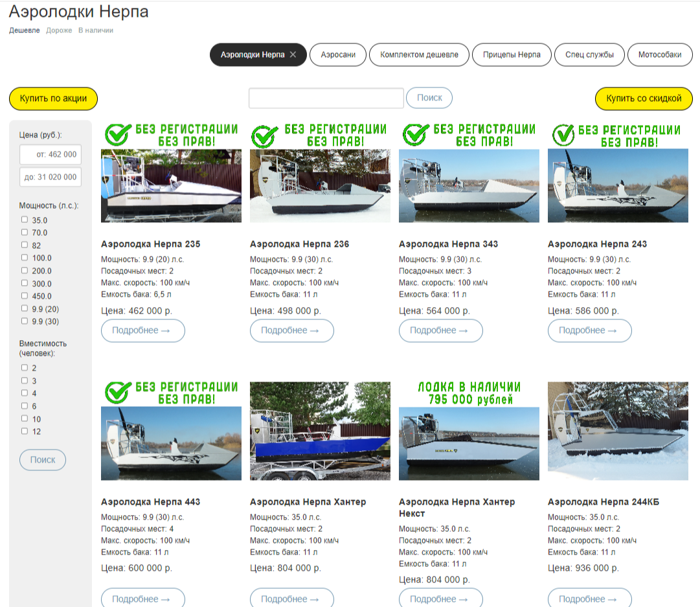Click Подробнее for Нерпа 443
Screen dimensions: 700x607
tap(143, 598)
